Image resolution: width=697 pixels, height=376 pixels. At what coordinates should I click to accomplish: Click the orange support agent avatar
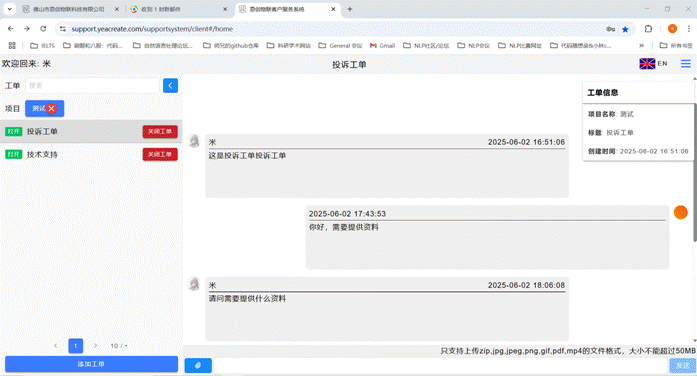(x=680, y=212)
